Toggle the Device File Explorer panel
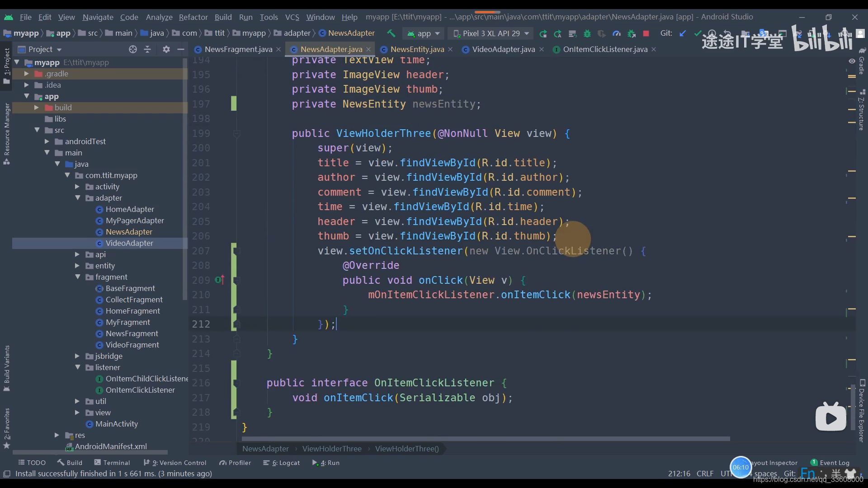868x488 pixels. pos(862,410)
